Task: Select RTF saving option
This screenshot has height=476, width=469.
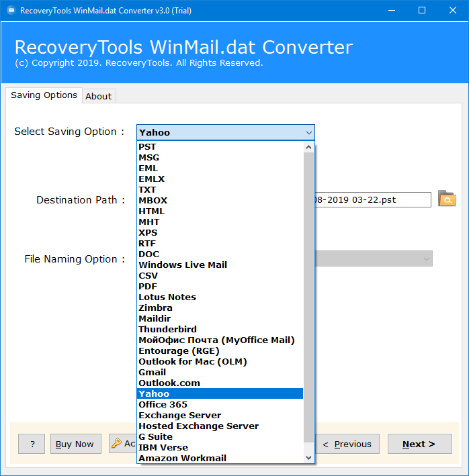Action: pos(220,243)
